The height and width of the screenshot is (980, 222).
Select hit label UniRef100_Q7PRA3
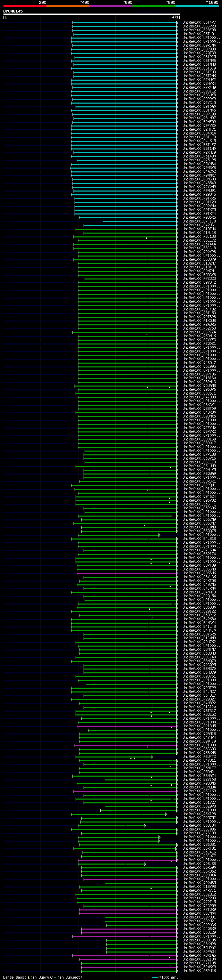[199, 898]
